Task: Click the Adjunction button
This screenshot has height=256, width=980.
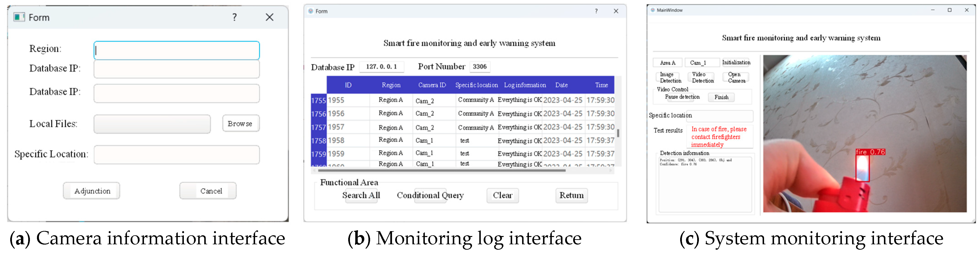Action: point(92,191)
